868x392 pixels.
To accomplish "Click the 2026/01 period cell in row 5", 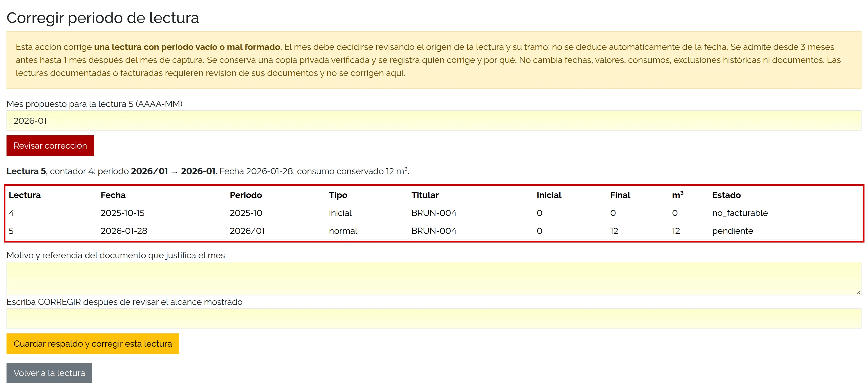I will coord(247,231).
